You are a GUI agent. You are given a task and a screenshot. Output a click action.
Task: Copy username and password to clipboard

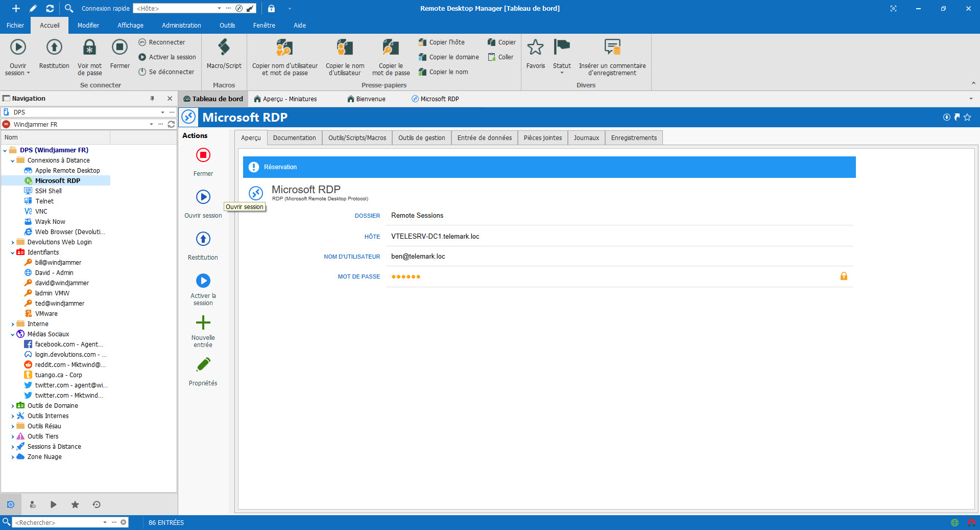[x=284, y=48]
